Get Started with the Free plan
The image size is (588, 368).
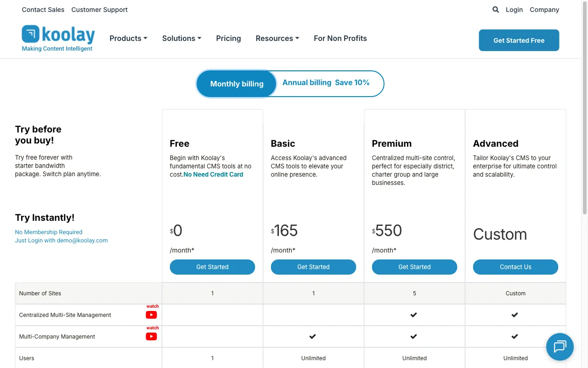pyautogui.click(x=212, y=267)
